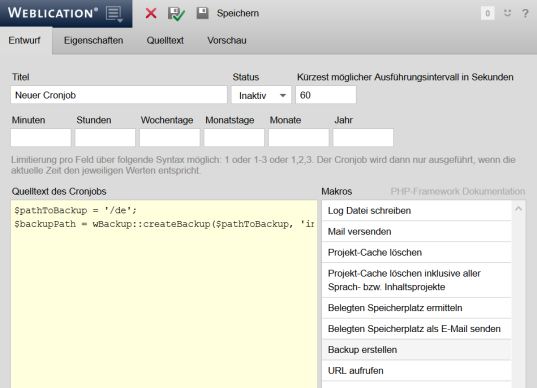Click the notification counter showing 0
This screenshot has width=537, height=388.
(488, 13)
